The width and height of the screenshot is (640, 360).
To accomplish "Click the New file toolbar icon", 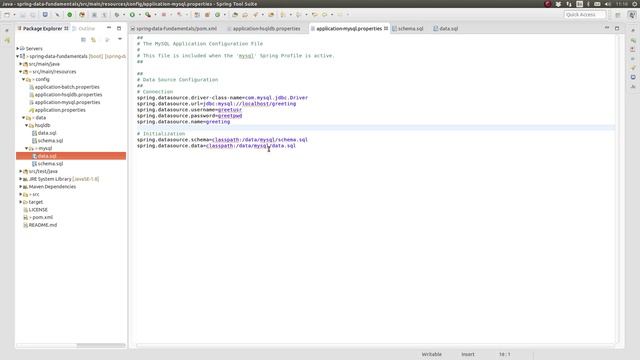I will 7,15.
